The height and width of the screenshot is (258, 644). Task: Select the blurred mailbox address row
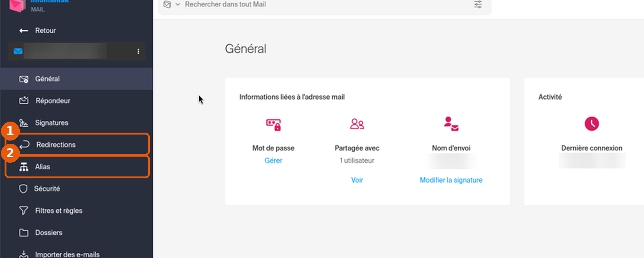pyautogui.click(x=76, y=51)
